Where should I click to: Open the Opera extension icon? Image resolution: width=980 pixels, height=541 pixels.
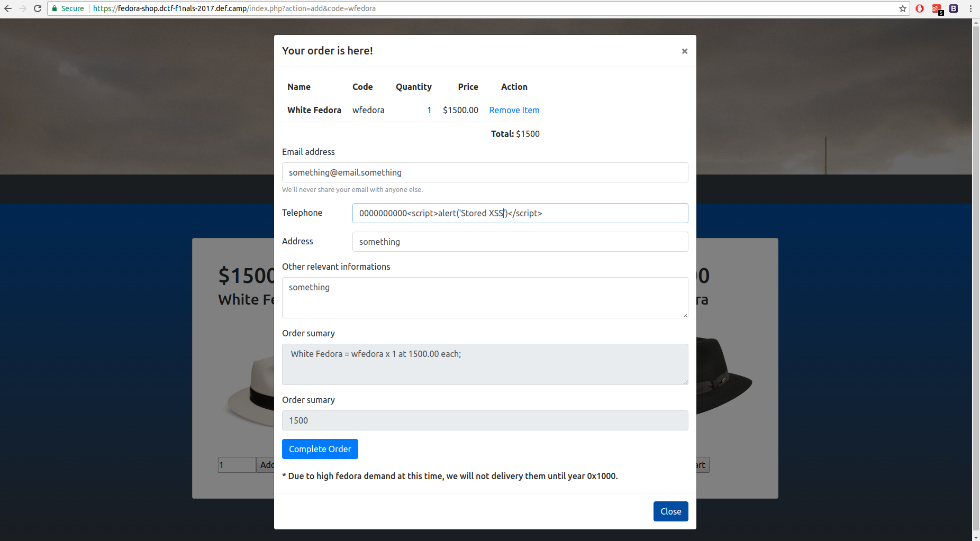click(x=920, y=8)
